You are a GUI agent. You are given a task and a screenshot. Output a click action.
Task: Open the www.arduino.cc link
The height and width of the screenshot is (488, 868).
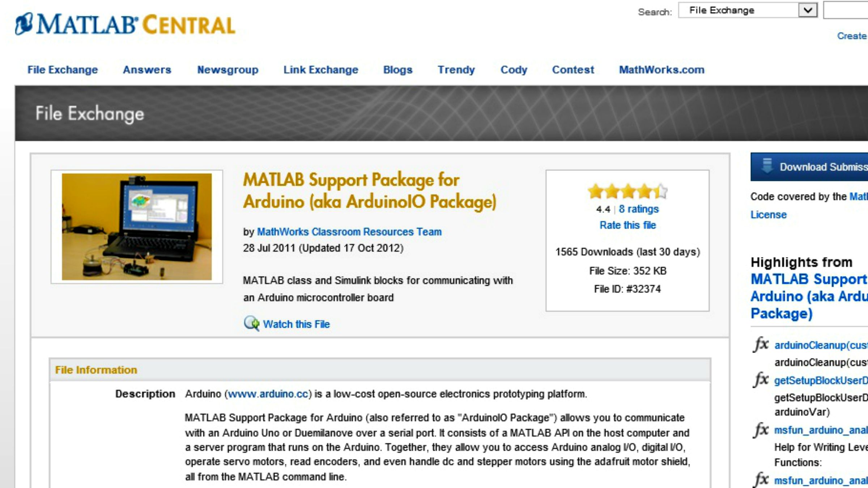point(268,394)
